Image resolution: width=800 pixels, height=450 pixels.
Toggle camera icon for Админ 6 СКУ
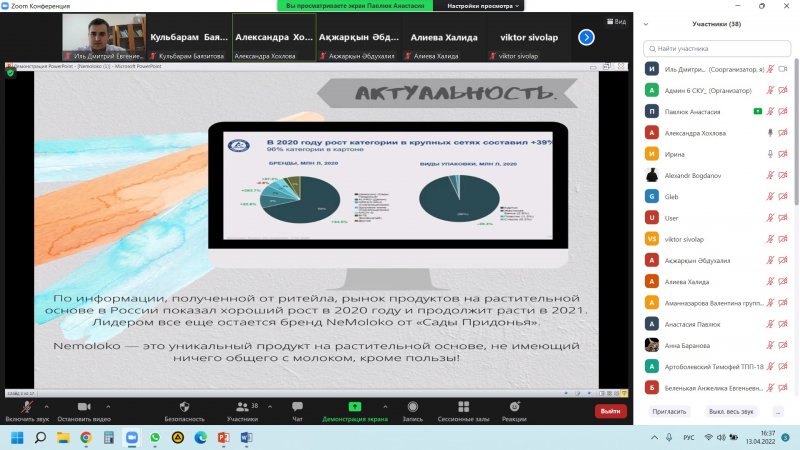783,90
